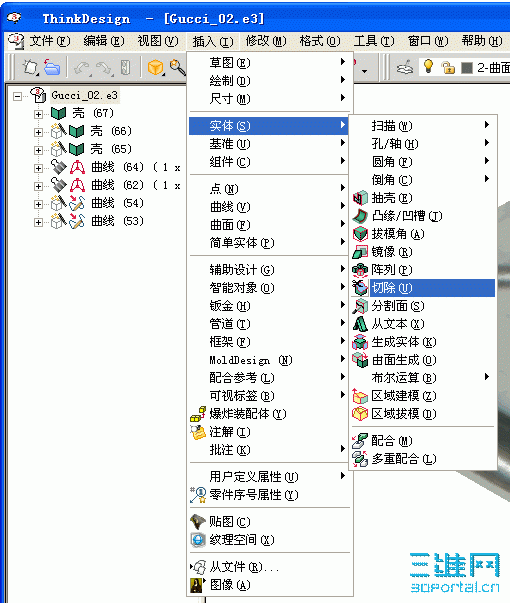This screenshot has height=603, width=510.
Task: Click the magnifier zoom toolbar icon
Action: (x=177, y=67)
